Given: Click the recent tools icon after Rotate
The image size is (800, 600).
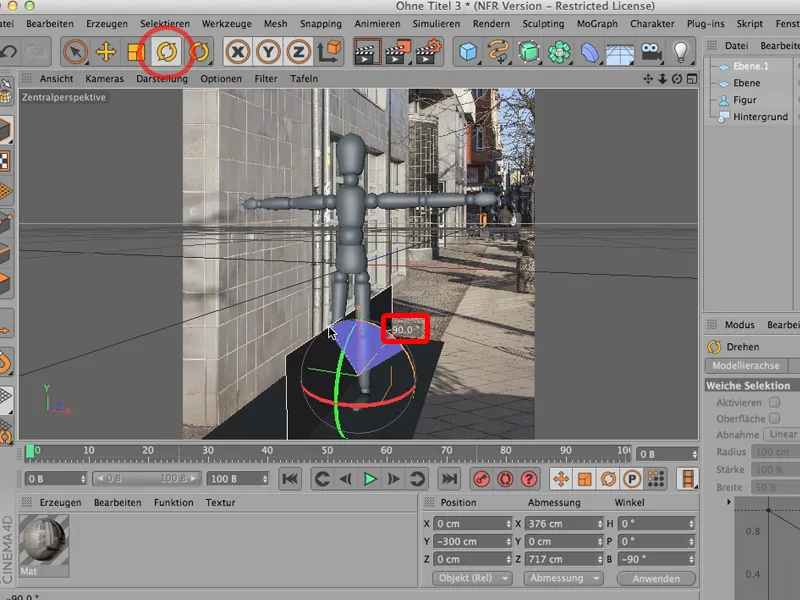Looking at the screenshot, I should (199, 52).
